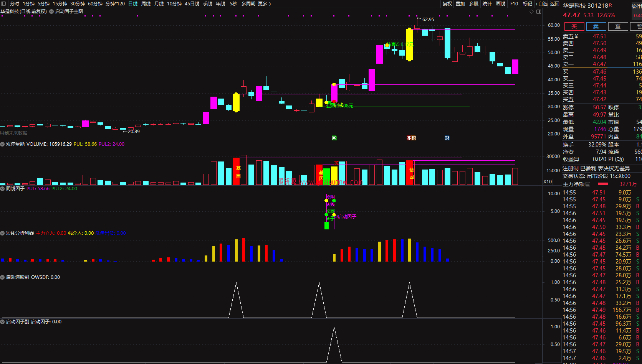Click the 涨榜 marker below the main chart

tap(411, 138)
